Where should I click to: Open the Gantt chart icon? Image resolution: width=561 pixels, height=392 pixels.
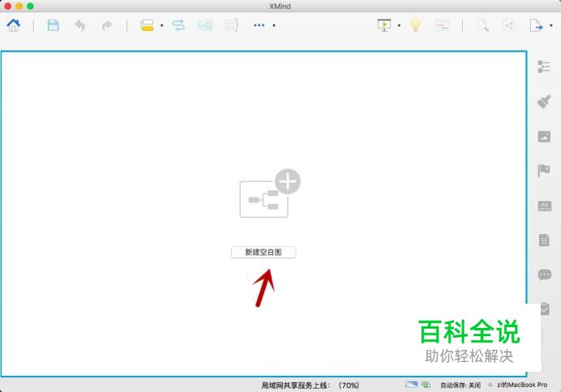coord(443,25)
